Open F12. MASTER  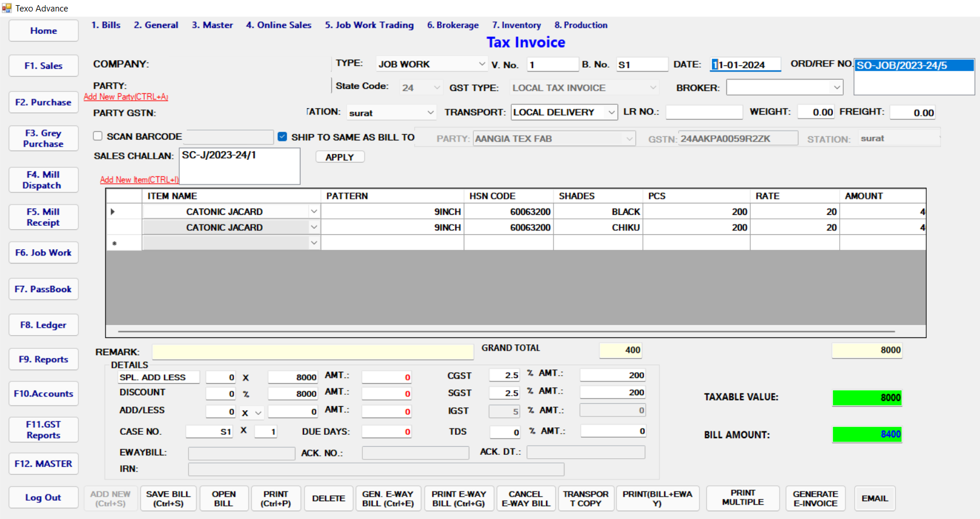pyautogui.click(x=44, y=463)
